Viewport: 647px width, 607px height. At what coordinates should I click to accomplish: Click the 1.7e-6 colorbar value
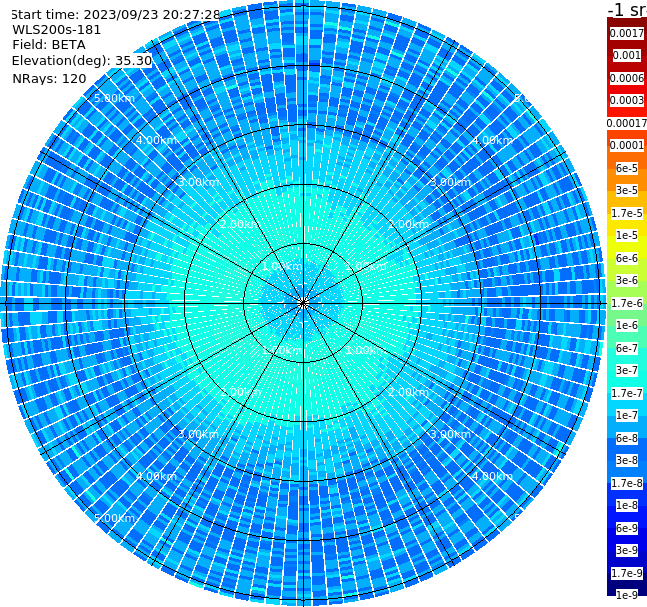point(627,303)
